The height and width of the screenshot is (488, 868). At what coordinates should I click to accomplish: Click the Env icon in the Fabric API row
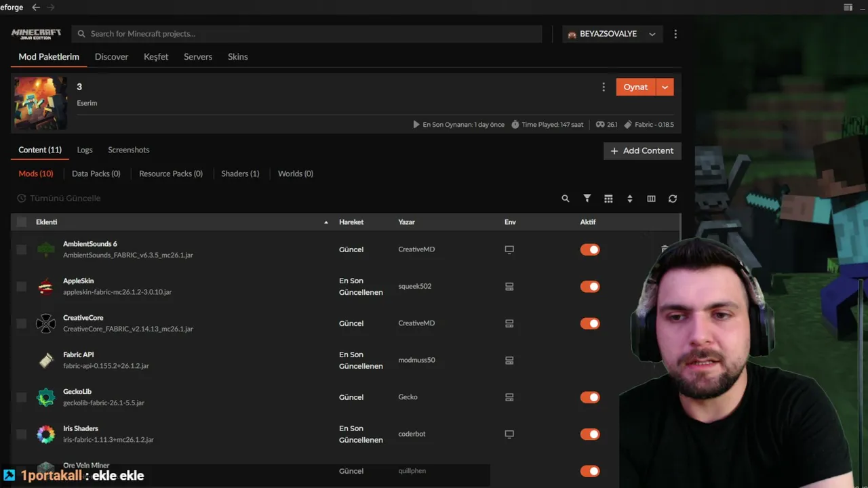point(509,360)
